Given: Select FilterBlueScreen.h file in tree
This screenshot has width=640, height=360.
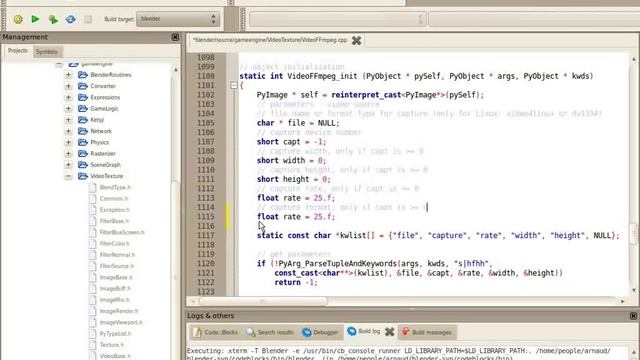Looking at the screenshot, I should tap(122, 232).
